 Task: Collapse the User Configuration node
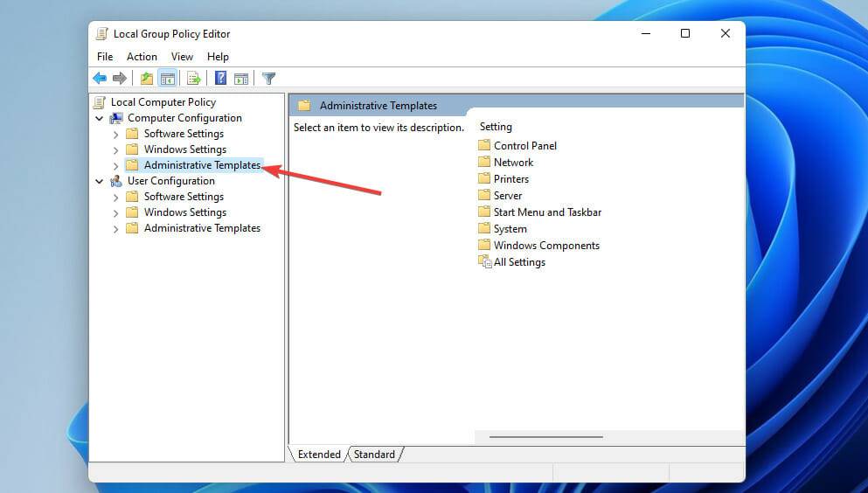tap(100, 181)
